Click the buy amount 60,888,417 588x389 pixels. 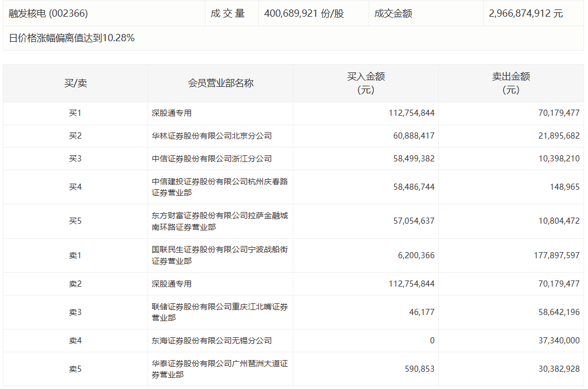coord(411,136)
